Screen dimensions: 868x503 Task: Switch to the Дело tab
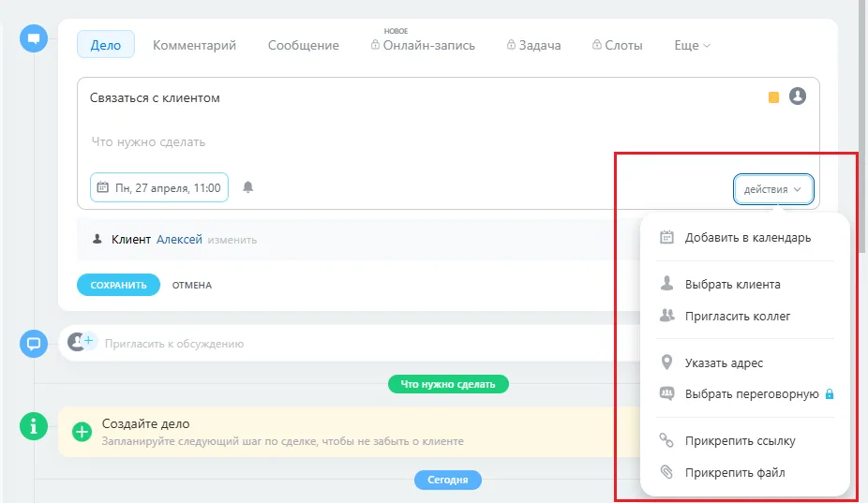[x=106, y=45]
